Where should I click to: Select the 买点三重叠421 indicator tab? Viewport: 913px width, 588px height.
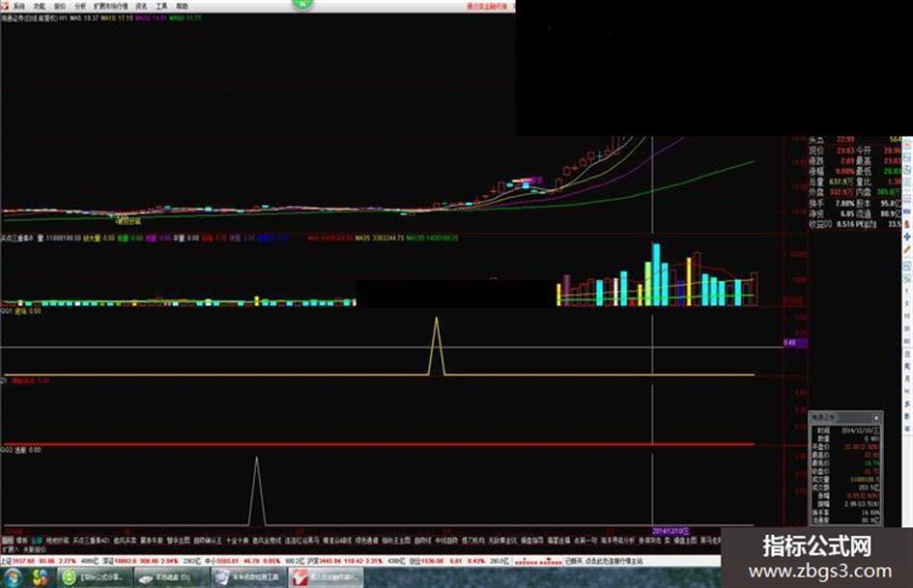(x=91, y=541)
